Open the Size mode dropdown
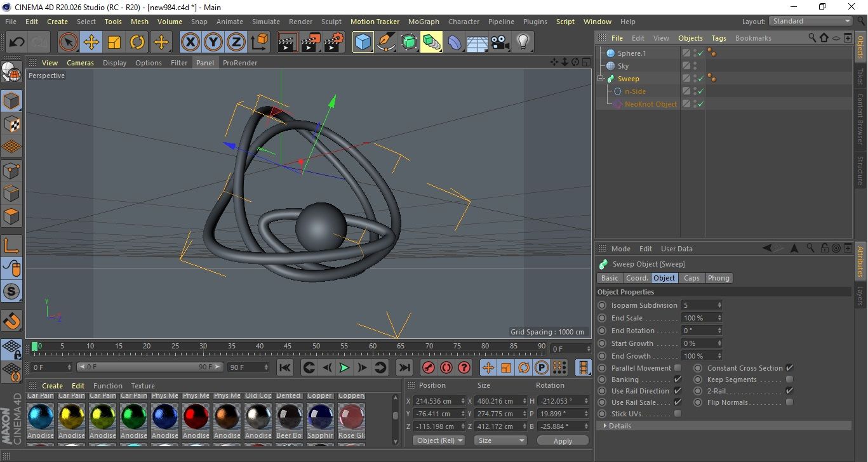This screenshot has width=868, height=462. click(x=501, y=440)
